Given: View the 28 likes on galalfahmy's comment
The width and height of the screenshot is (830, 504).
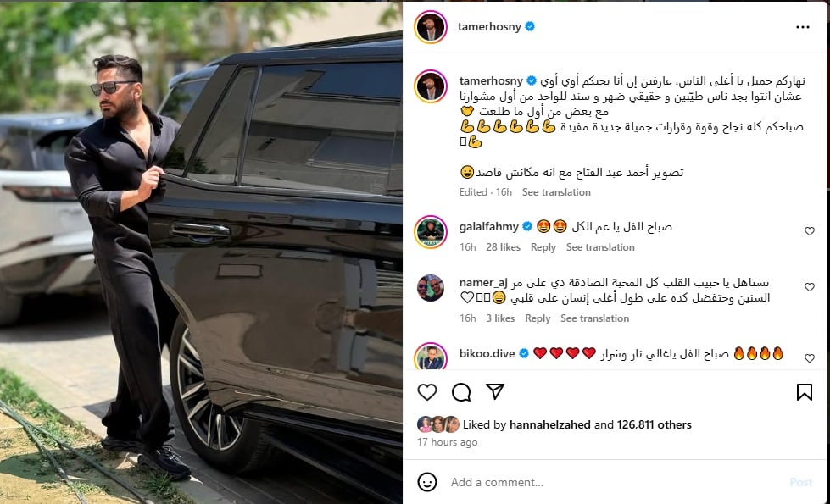Looking at the screenshot, I should pos(503,247).
